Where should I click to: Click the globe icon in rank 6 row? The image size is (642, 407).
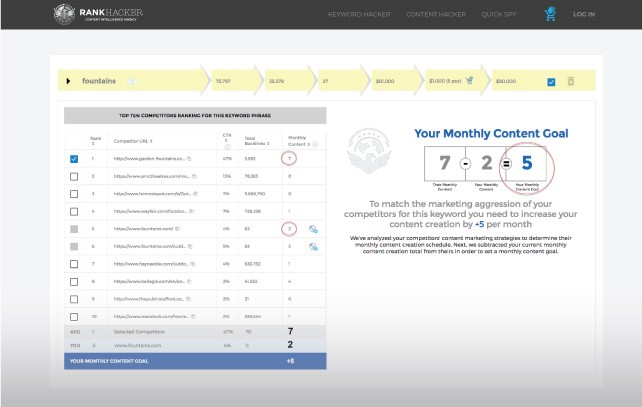click(313, 246)
